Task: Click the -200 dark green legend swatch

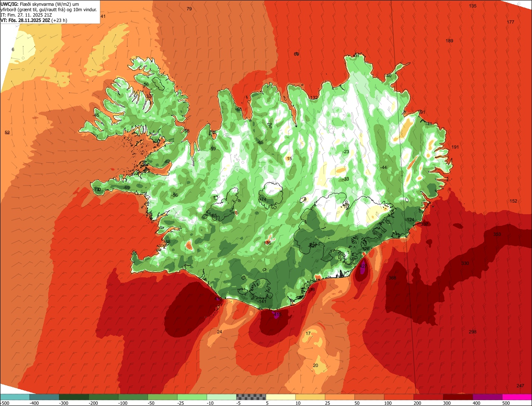Action: 103,397
